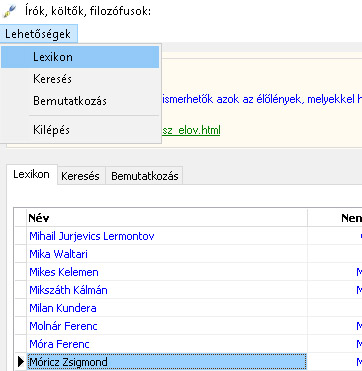Choose Kilépés to exit the application
The image size is (362, 371).
tap(80, 130)
